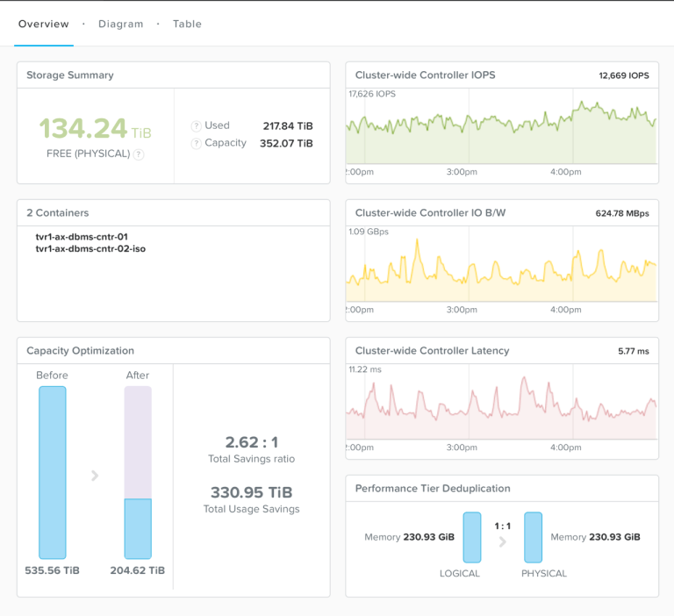This screenshot has height=616, width=674.
Task: Click the 2 Containers heading
Action: pos(58,212)
